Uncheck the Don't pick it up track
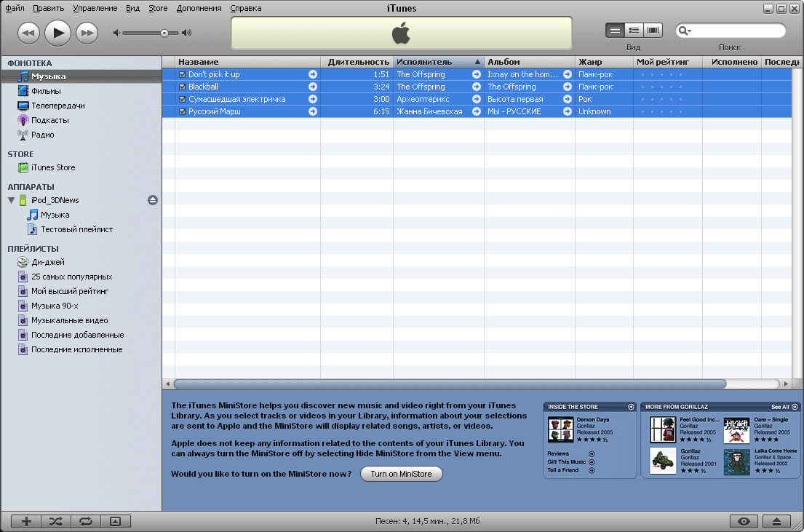The width and height of the screenshot is (804, 532). click(182, 74)
